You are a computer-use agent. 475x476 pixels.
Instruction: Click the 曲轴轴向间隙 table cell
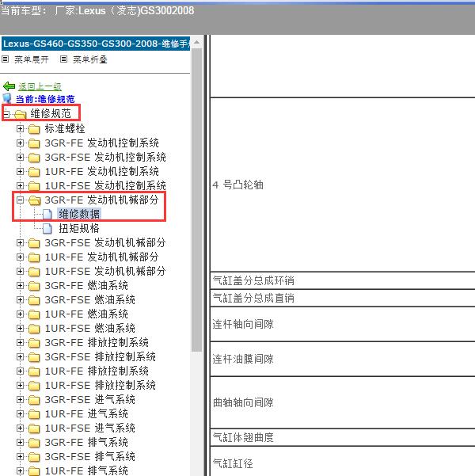pos(342,402)
